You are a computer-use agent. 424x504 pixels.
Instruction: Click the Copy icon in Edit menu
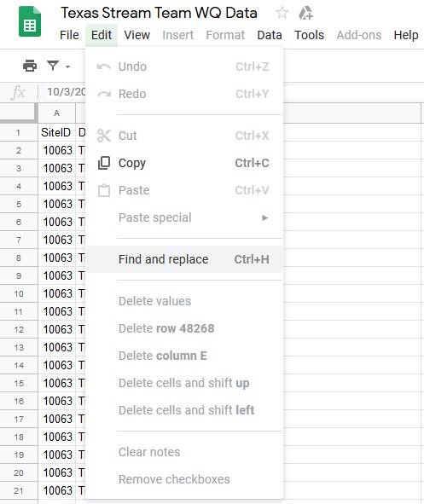[104, 163]
